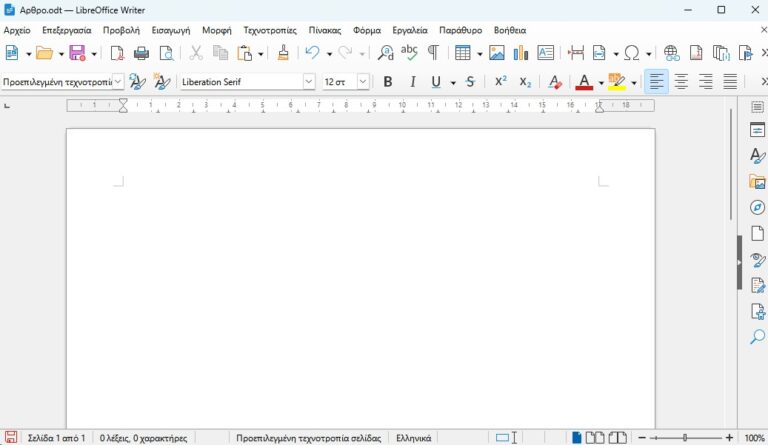768x445 pixels.
Task: Open the Αρχείο menu
Action: 17,30
